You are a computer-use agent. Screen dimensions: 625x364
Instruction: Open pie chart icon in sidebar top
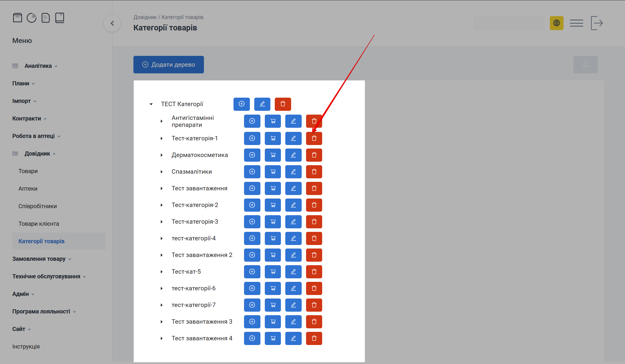coord(32,18)
